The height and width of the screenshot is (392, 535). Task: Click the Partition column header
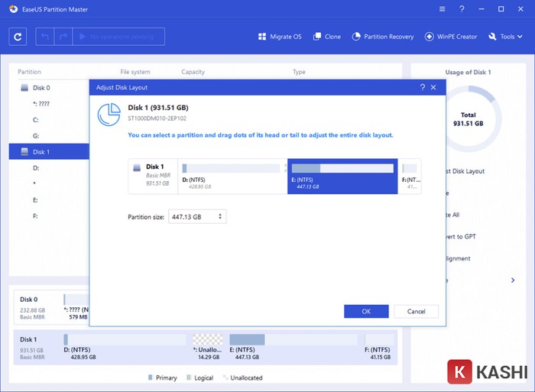click(x=29, y=72)
